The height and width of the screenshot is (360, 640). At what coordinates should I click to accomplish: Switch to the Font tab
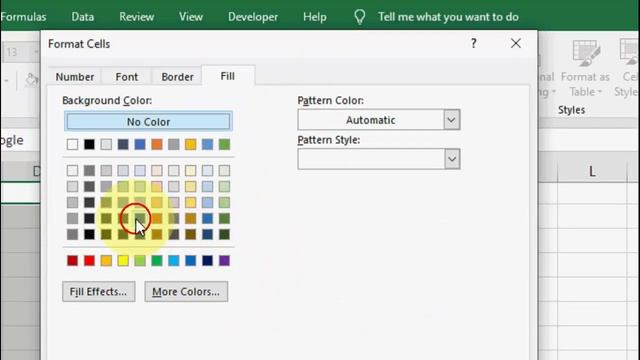[x=127, y=77]
